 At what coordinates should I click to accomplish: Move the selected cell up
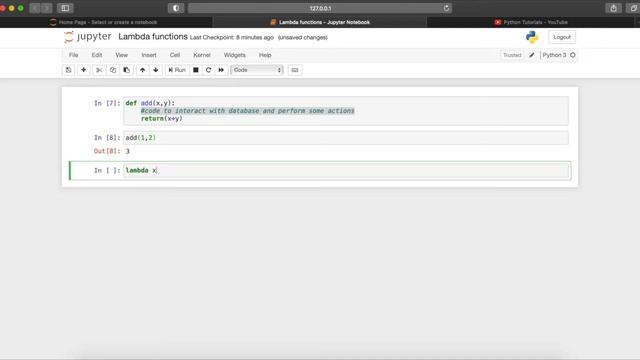coord(142,70)
